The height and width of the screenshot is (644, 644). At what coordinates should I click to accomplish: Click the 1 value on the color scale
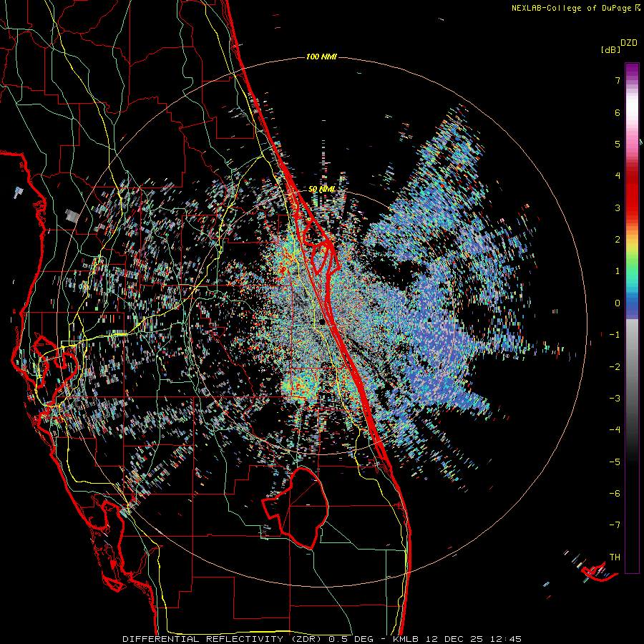coord(618,271)
